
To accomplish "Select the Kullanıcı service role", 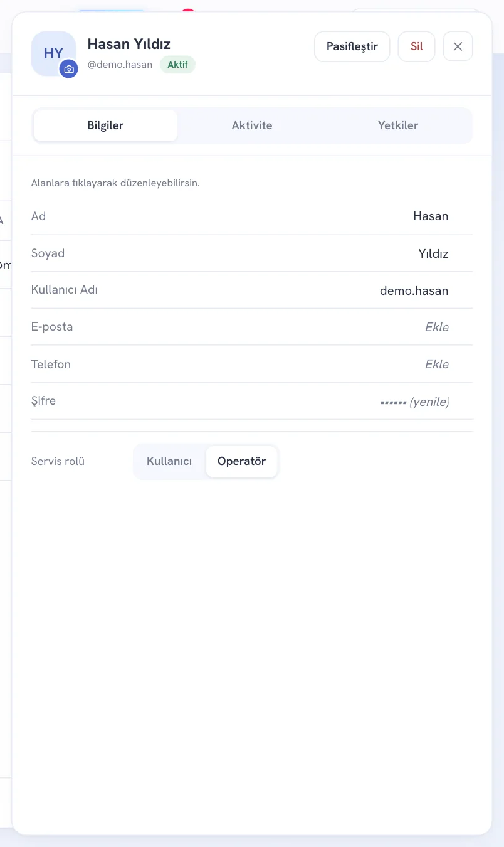I will tap(169, 461).
